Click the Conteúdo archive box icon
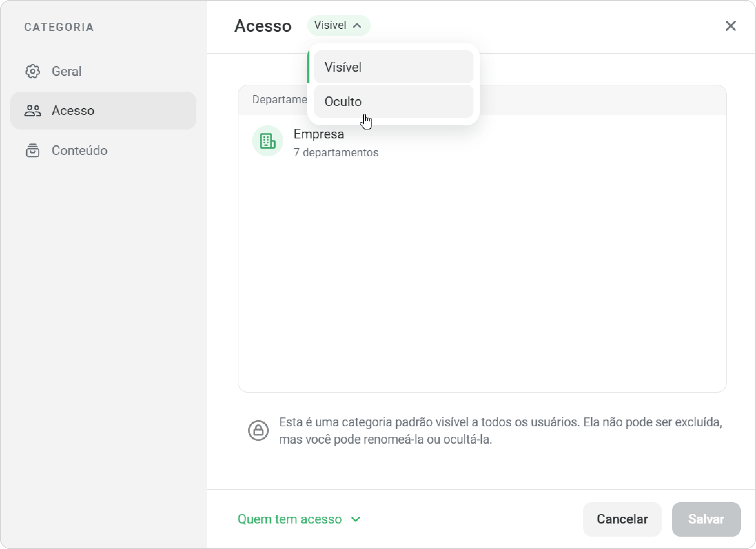 33,151
